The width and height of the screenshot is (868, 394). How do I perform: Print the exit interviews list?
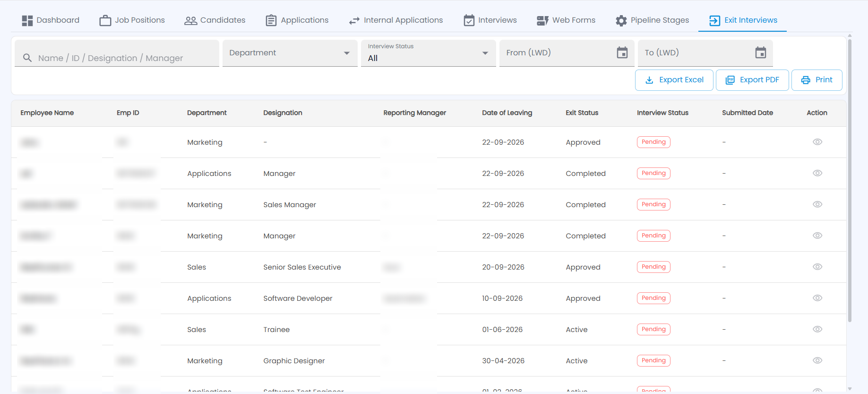pos(817,80)
